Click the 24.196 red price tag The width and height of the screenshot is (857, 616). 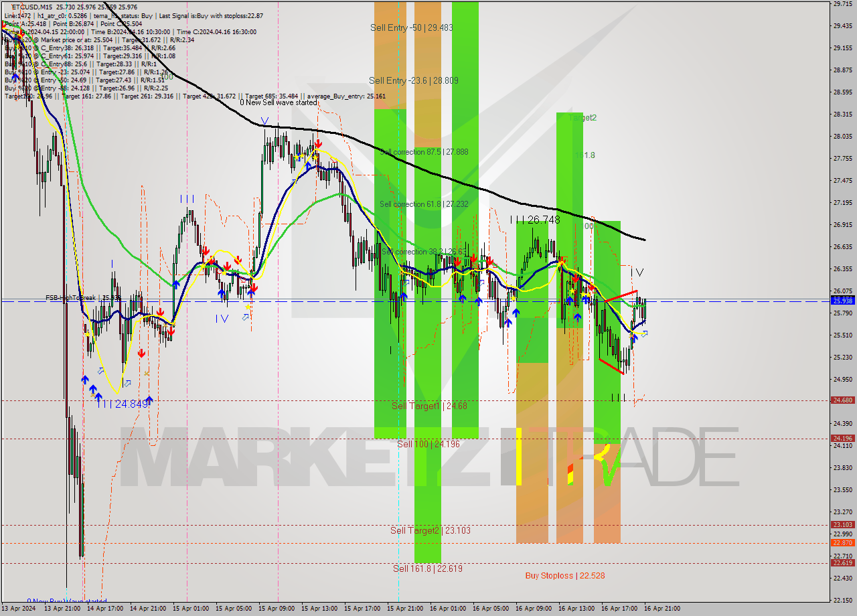842,438
